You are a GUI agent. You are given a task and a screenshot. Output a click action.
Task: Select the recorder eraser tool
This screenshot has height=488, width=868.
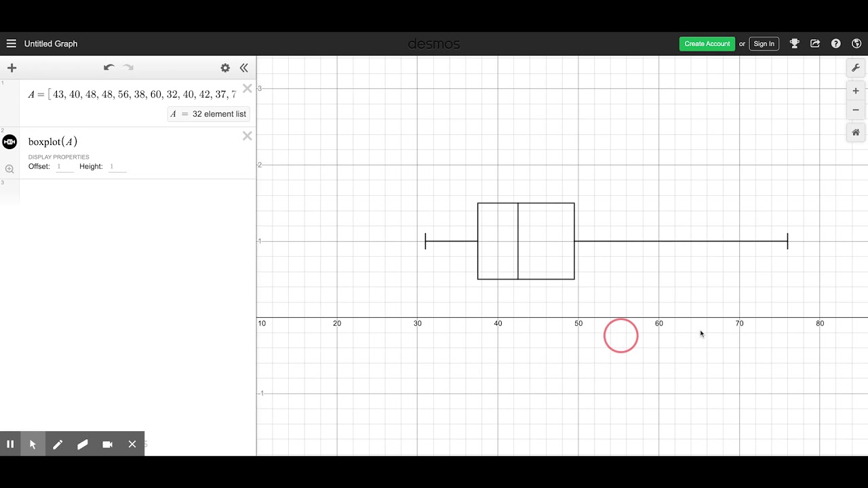pyautogui.click(x=83, y=444)
